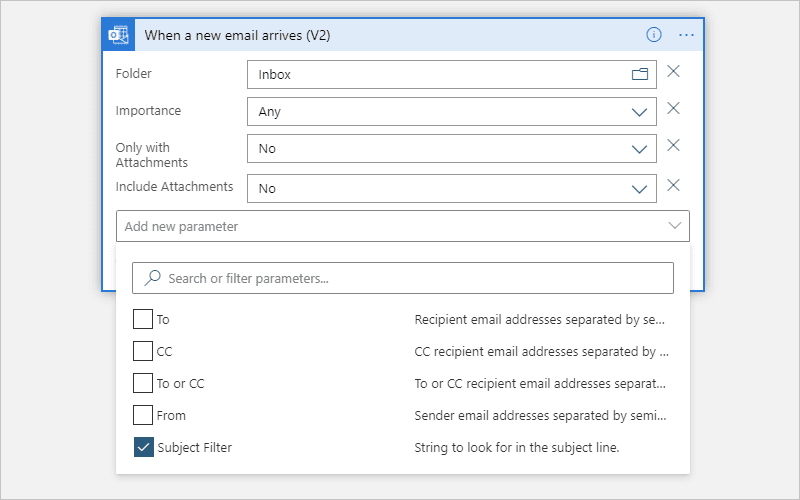Viewport: 800px width, 500px height.
Task: Remove Only with Attachments parameter
Action: pos(673,145)
